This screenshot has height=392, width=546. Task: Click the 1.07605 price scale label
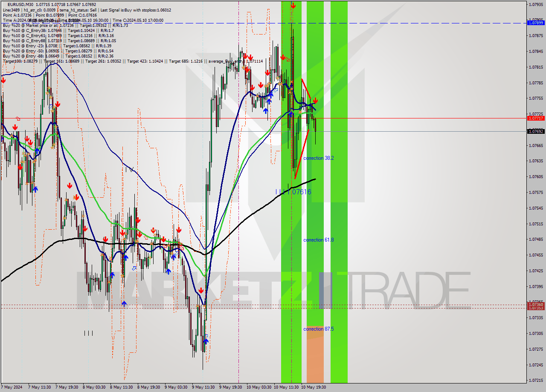(x=536, y=176)
